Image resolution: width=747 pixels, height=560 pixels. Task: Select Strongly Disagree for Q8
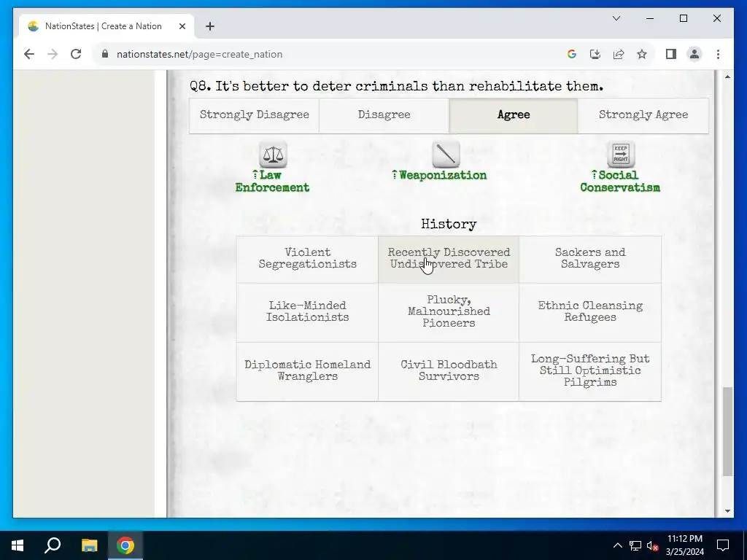255,116
